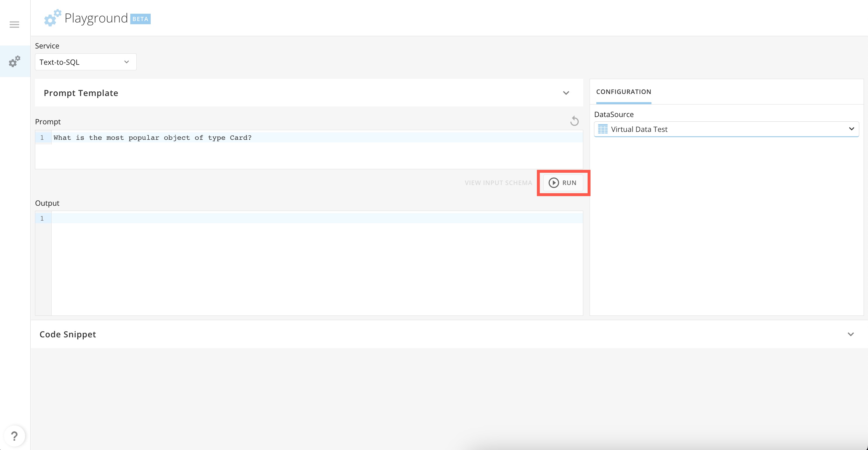
Task: Select line number 1 in the Prompt gutter
Action: 42,137
